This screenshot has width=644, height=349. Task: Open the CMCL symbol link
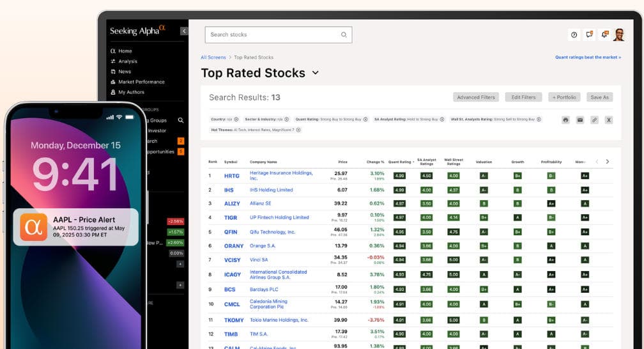pyautogui.click(x=232, y=305)
